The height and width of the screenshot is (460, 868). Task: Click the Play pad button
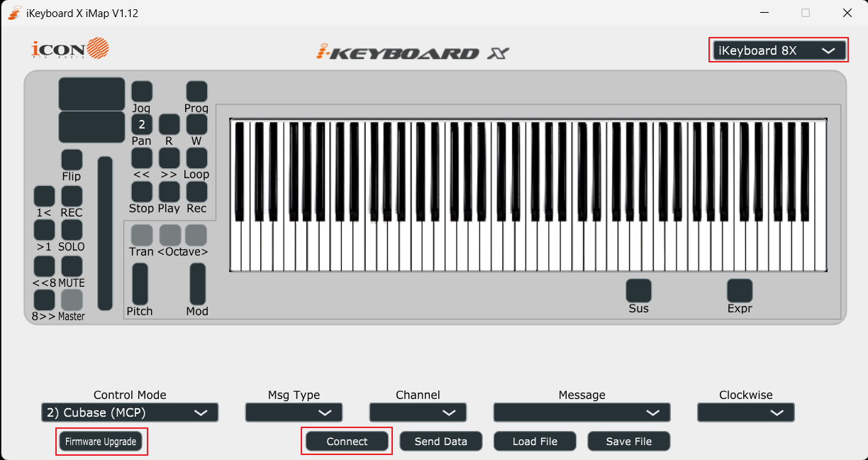169,192
